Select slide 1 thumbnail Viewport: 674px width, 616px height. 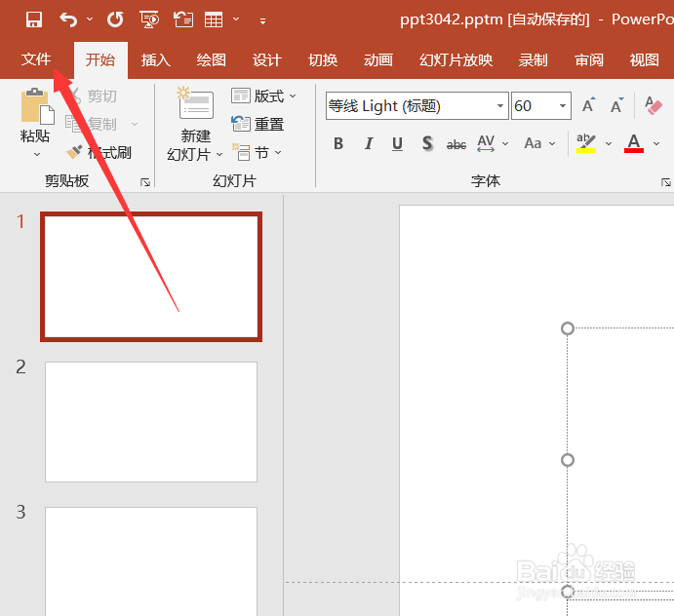pyautogui.click(x=151, y=277)
